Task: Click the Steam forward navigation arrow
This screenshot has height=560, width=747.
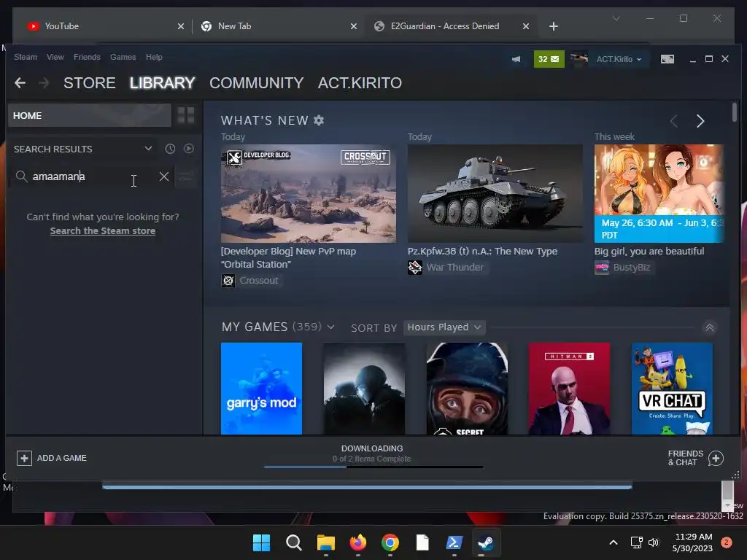Action: click(43, 83)
